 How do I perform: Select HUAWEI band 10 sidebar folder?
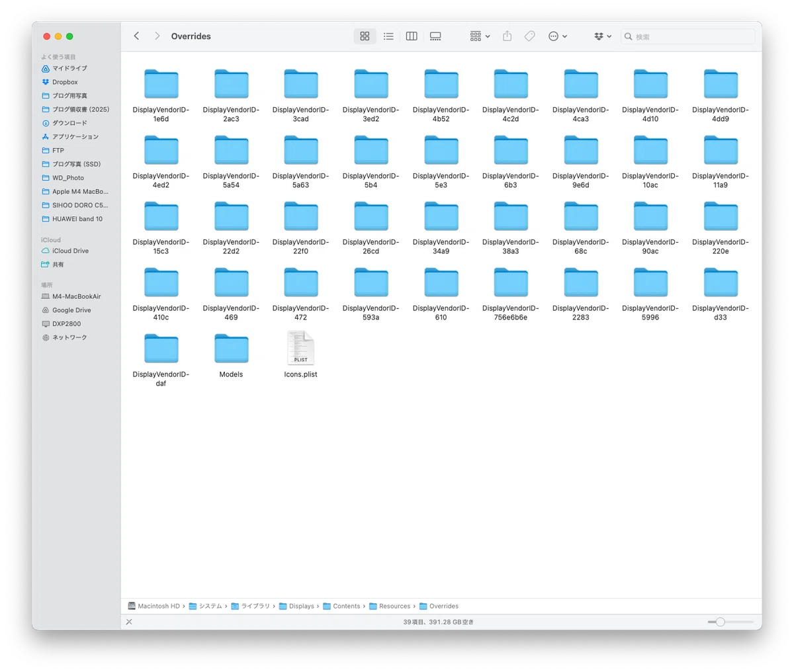[79, 219]
